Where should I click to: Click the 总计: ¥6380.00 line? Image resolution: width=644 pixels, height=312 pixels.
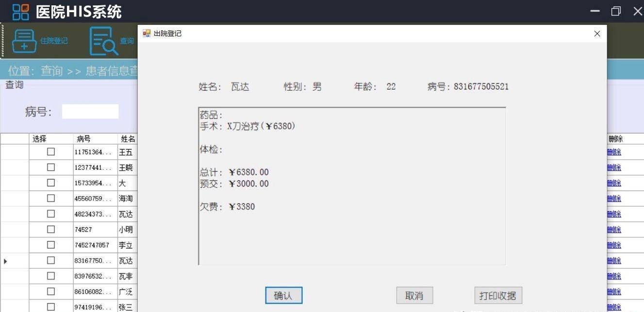[x=234, y=172]
